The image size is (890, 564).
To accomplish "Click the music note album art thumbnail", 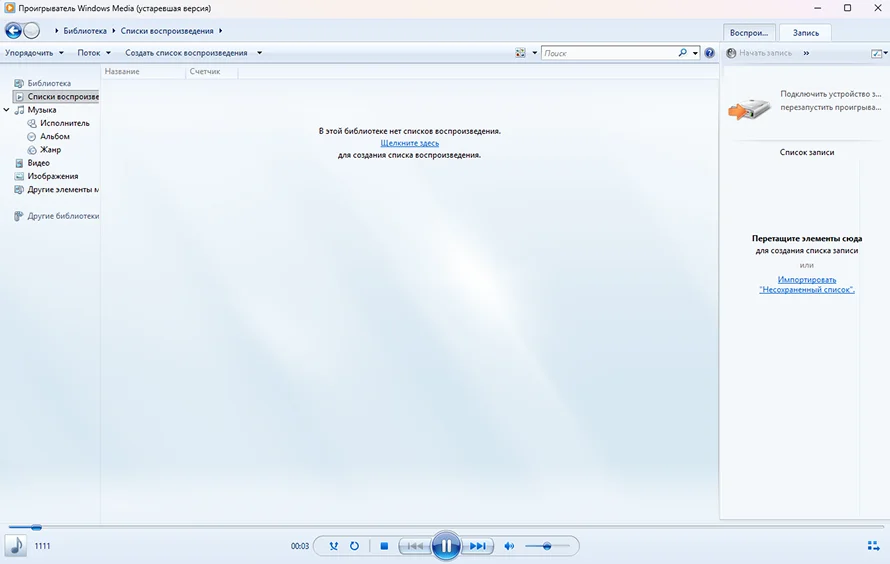I will 16,546.
